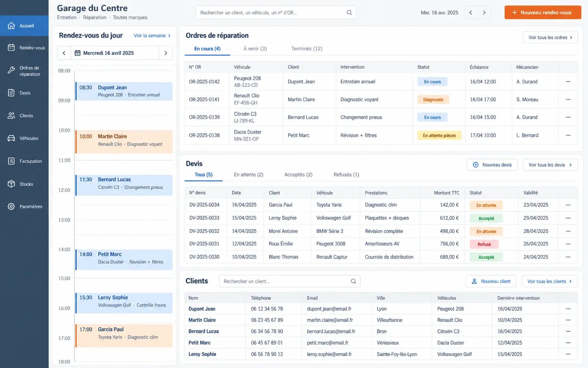Open the 17:00 Garcia Paul appointment
Viewport: 588px width, 368px height.
[x=124, y=336]
